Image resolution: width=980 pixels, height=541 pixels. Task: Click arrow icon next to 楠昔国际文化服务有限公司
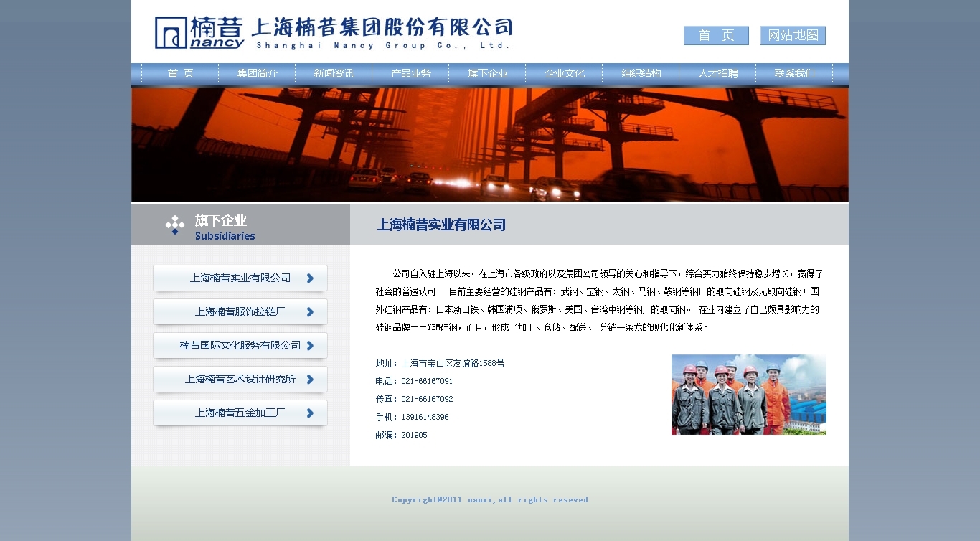[x=311, y=346]
